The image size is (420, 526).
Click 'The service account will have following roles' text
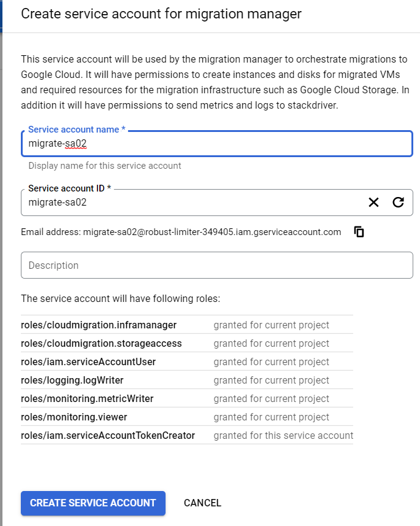(x=120, y=299)
